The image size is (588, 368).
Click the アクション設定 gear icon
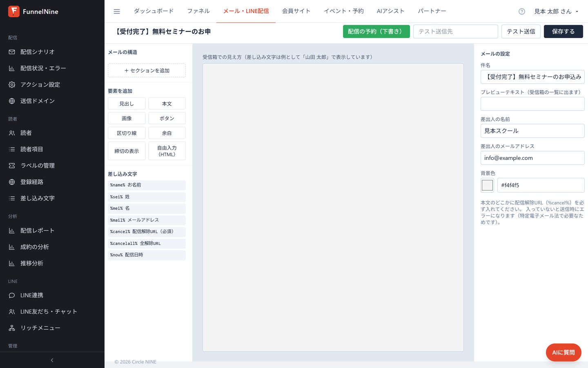[12, 85]
